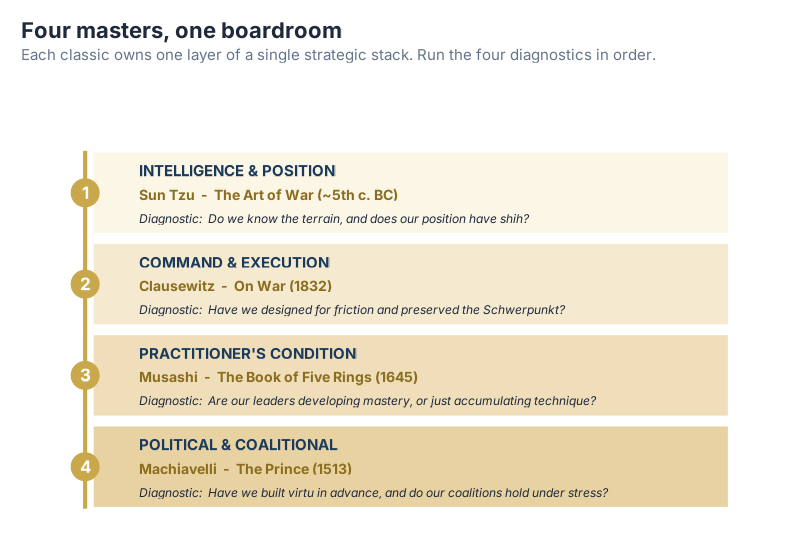
Task: Select the gold circle numbered 4
Action: [x=85, y=467]
